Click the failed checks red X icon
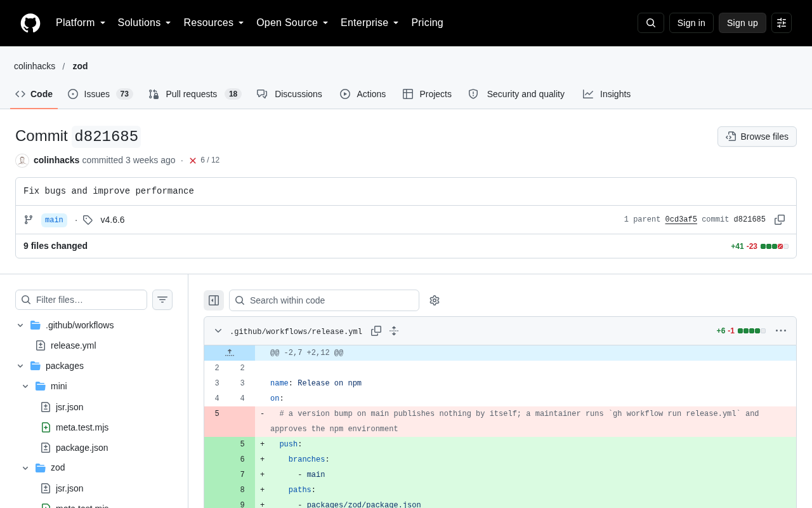The width and height of the screenshot is (812, 508). click(193, 161)
